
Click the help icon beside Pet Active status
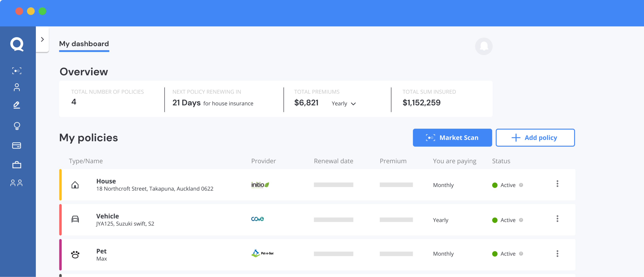pos(521,253)
